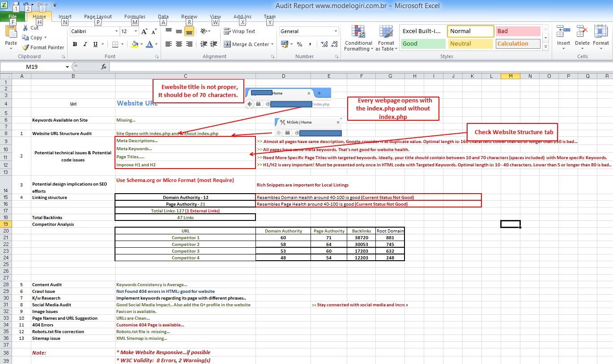
Task: Open the Insert Function (fx) button
Action: 104,66
